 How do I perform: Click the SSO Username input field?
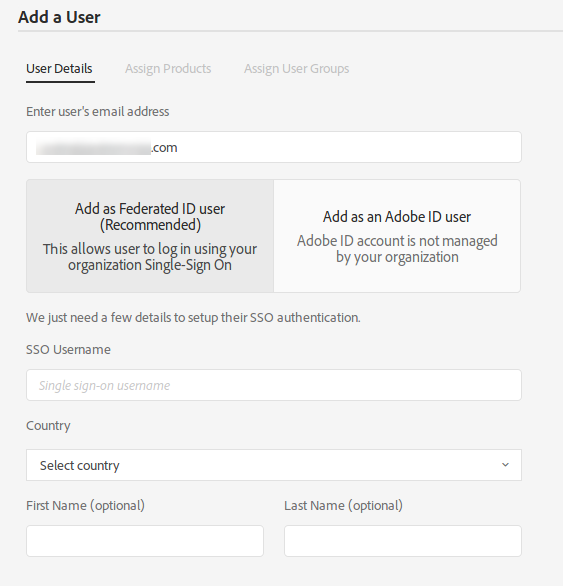point(274,385)
